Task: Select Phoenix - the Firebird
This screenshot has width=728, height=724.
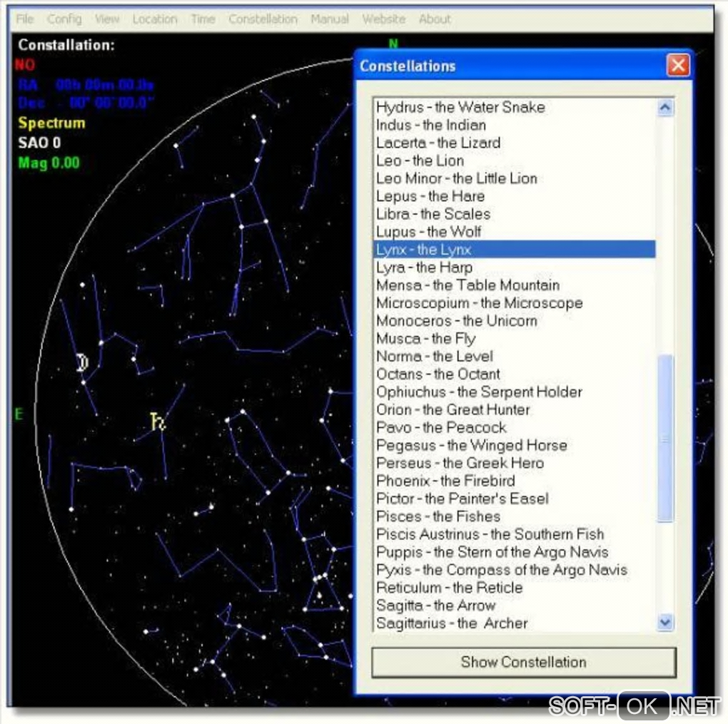Action: tap(514, 481)
